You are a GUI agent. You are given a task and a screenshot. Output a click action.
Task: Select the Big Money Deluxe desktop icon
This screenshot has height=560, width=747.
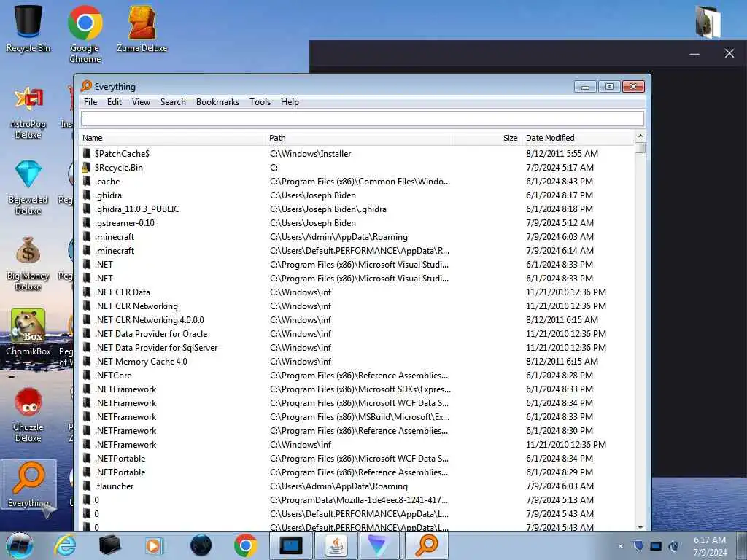pos(28,264)
